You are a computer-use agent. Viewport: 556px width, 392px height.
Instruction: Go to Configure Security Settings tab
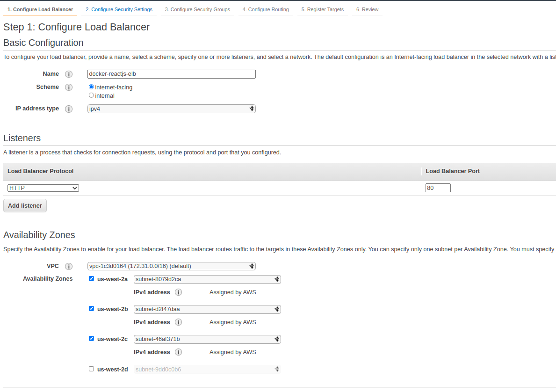(x=119, y=9)
